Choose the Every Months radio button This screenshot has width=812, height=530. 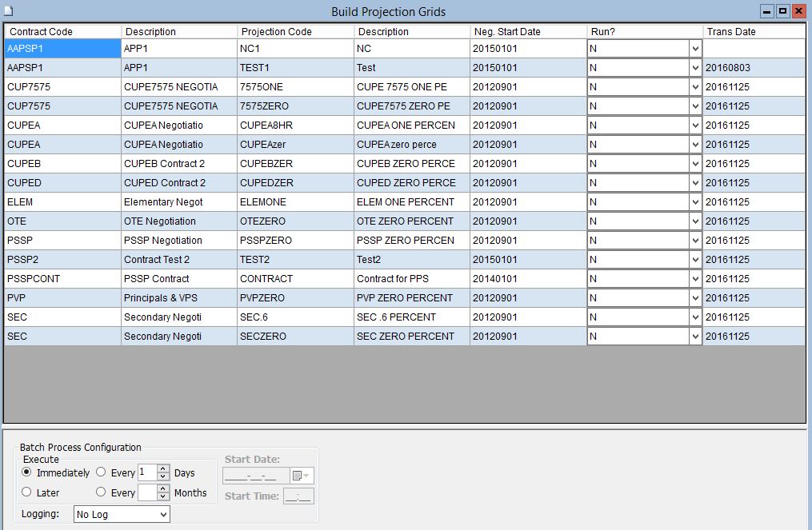point(101,492)
